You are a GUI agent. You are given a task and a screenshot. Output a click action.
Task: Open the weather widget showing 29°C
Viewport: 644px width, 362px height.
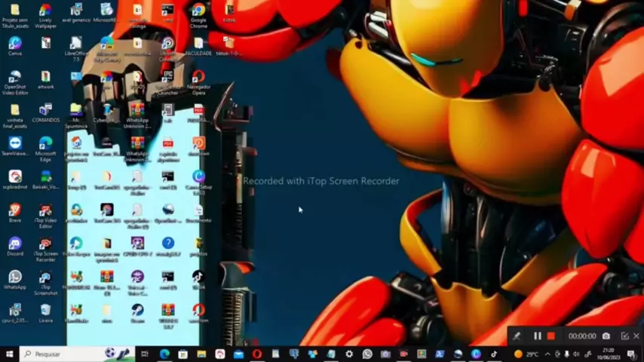[x=526, y=354]
